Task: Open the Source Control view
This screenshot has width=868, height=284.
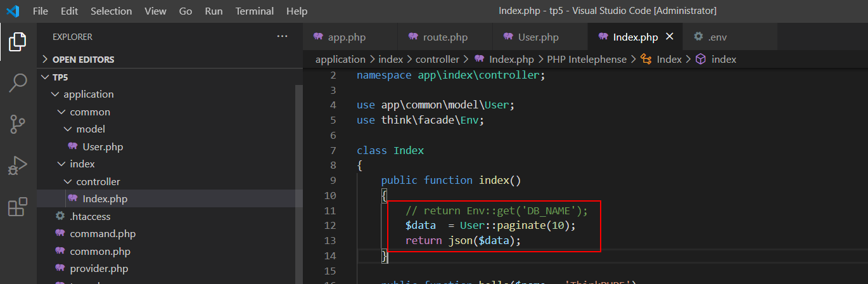Action: (18, 124)
